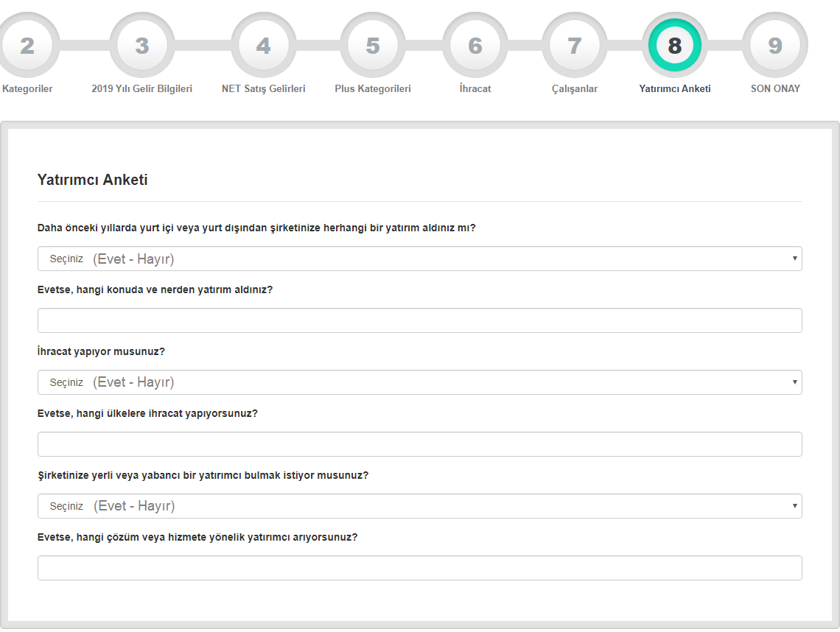840x632 pixels.
Task: Click the 'SON ONAY' step label
Action: point(775,88)
